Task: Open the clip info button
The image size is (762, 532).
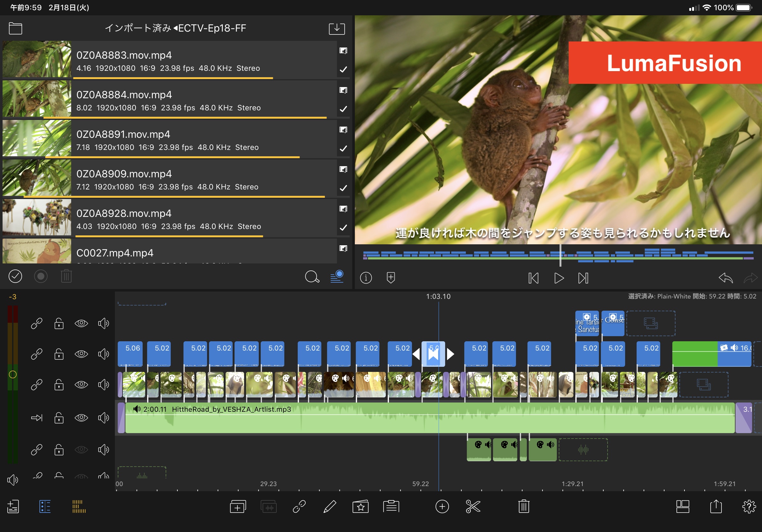Action: (x=366, y=277)
